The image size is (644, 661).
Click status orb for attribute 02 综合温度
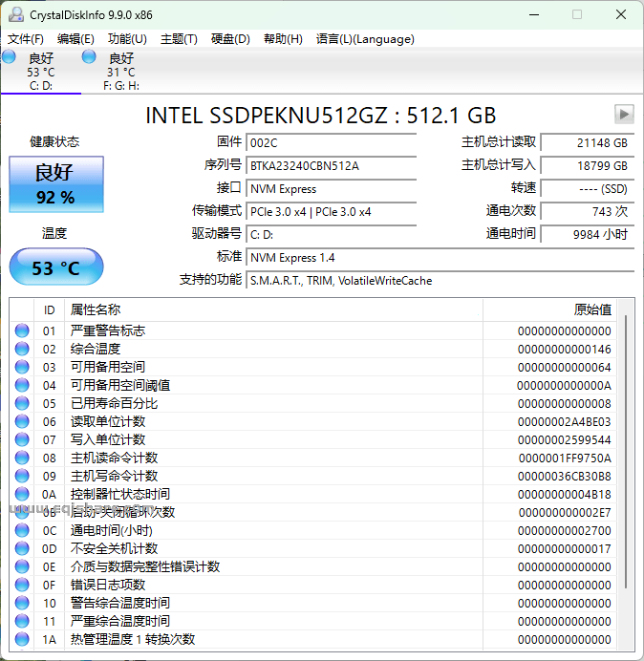click(22, 349)
